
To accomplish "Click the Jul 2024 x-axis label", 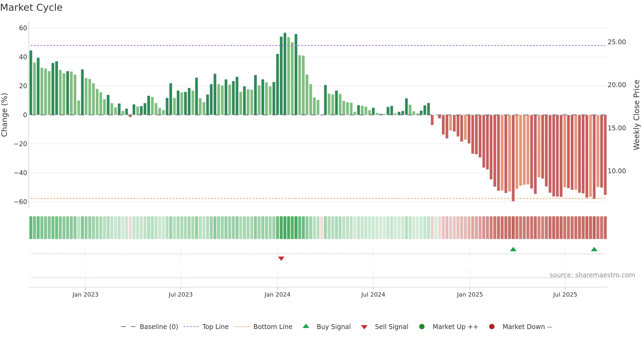I will 373,295.
